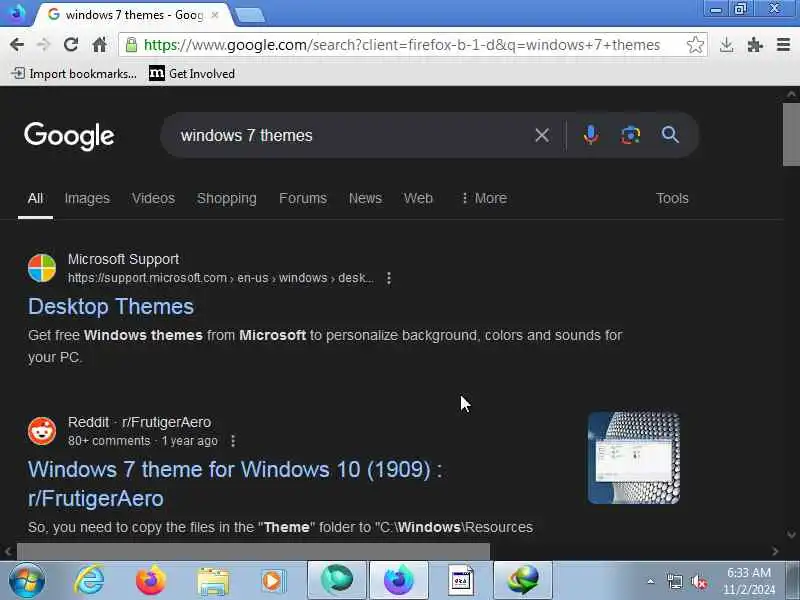Open the Desktop Themes result link
800x600 pixels.
tap(111, 307)
